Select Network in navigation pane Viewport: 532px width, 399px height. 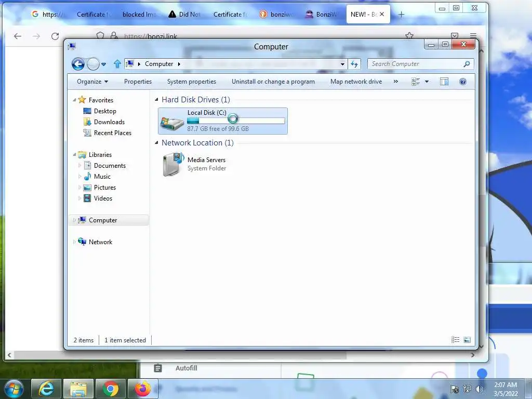[100, 242]
